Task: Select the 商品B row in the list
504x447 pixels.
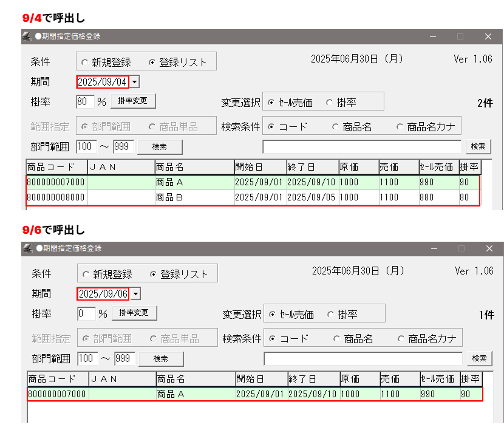Action: [x=252, y=197]
